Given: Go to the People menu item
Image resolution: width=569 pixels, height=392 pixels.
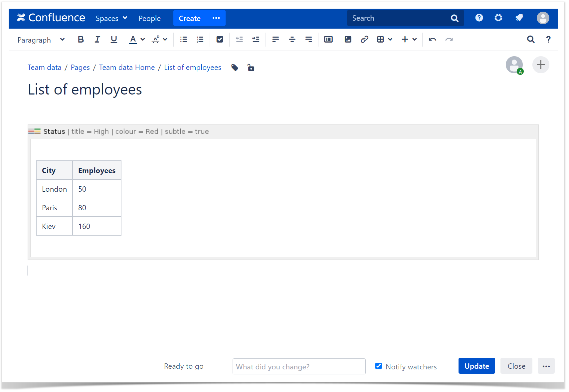Looking at the screenshot, I should 149,18.
